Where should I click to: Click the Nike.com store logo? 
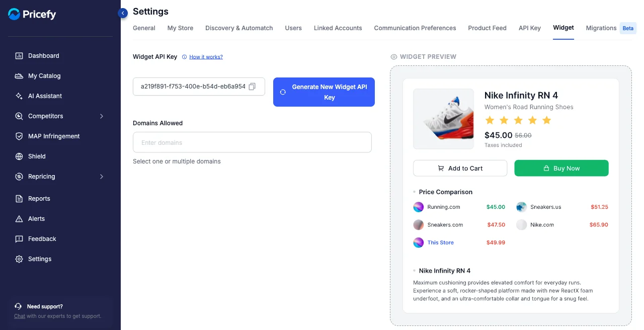521,225
